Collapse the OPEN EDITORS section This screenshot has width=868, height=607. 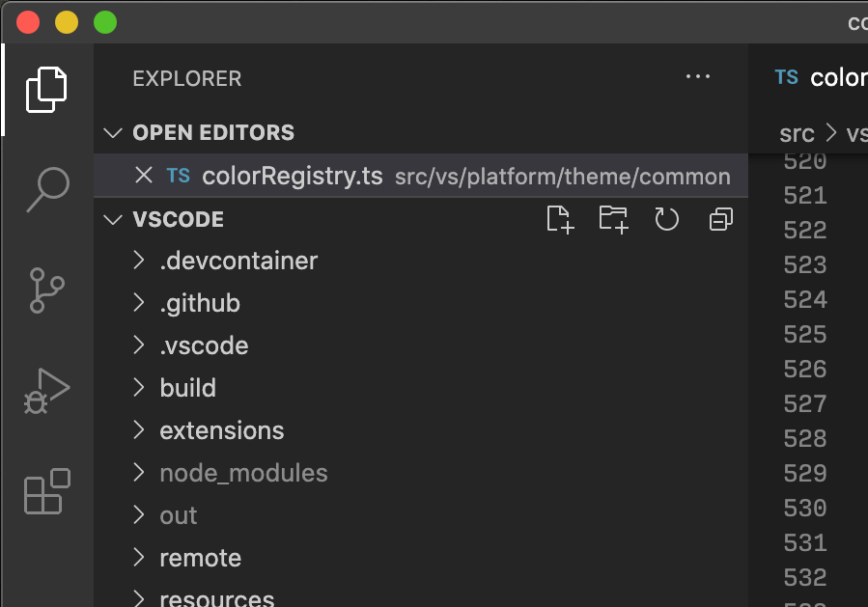point(113,132)
